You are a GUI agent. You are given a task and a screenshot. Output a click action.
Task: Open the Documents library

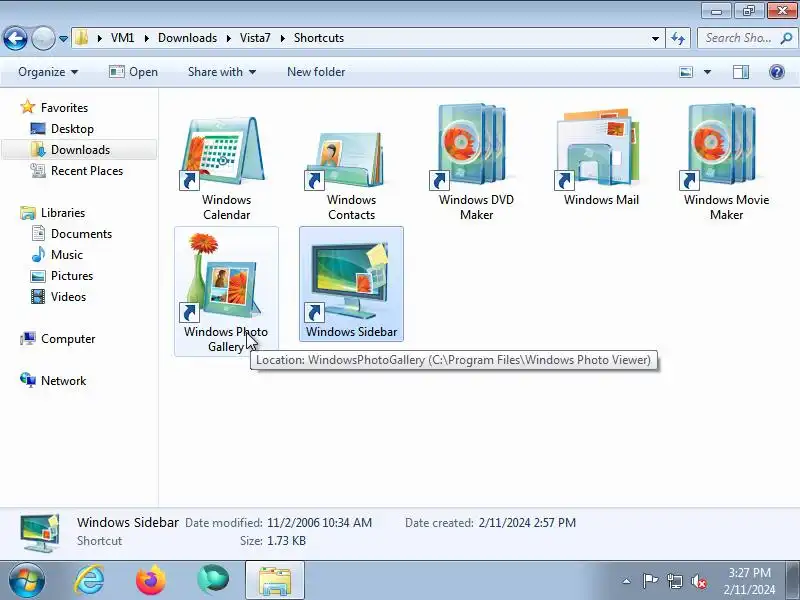(x=81, y=234)
